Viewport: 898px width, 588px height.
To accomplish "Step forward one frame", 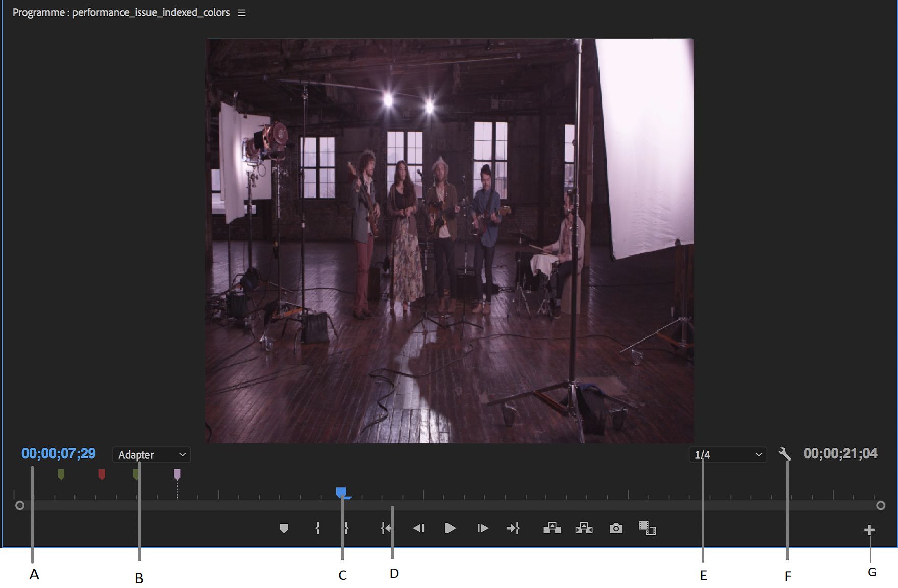I will 482,528.
